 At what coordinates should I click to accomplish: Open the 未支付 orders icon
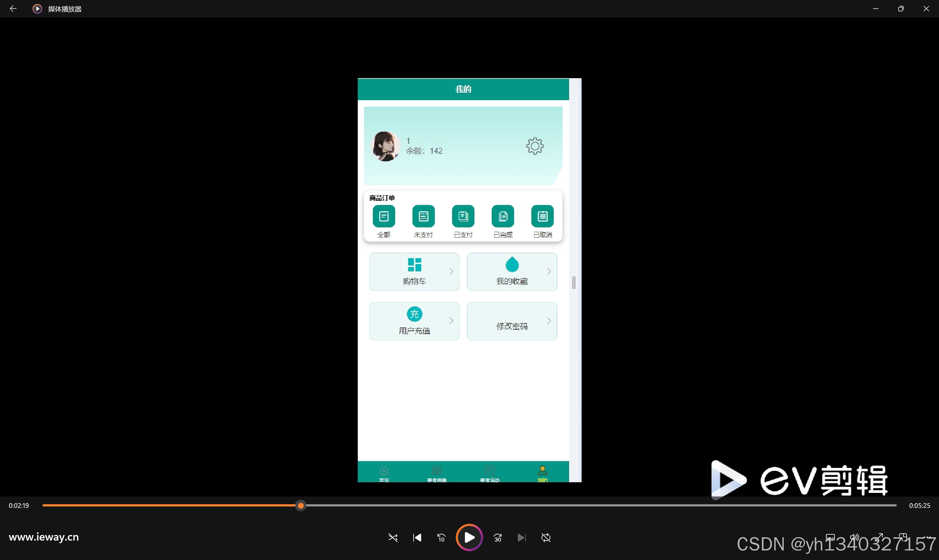click(423, 216)
